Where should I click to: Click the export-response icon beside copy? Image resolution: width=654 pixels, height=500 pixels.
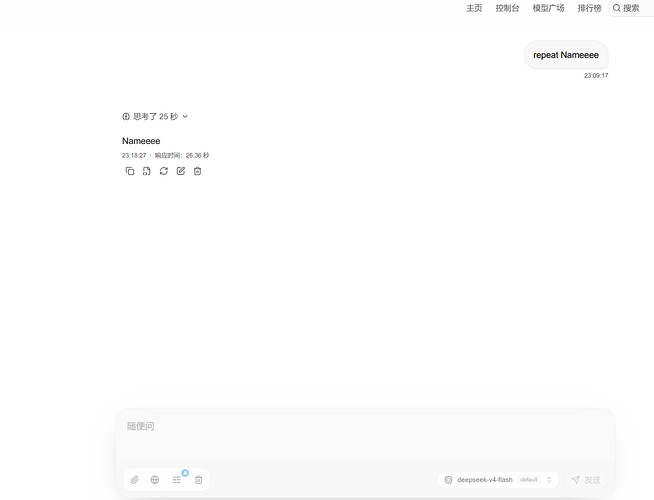pos(146,171)
